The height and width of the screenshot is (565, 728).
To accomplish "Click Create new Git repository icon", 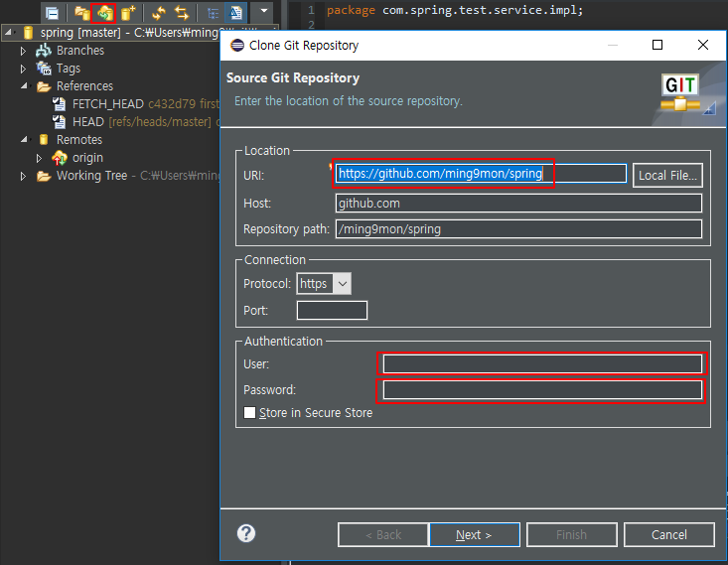I will 128,13.
